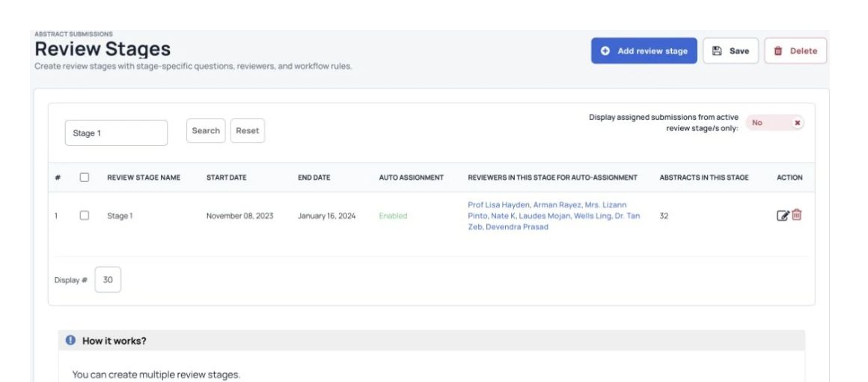Image resolution: width=868 pixels, height=382 pixels.
Task: Tick the Stage 1 row checkbox
Action: (x=84, y=216)
